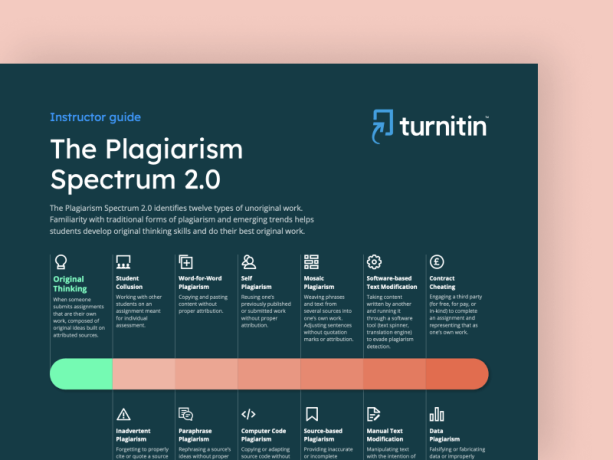This screenshot has height=460, width=613.
Task: Click the Contract Cheating euro icon
Action: (x=436, y=262)
